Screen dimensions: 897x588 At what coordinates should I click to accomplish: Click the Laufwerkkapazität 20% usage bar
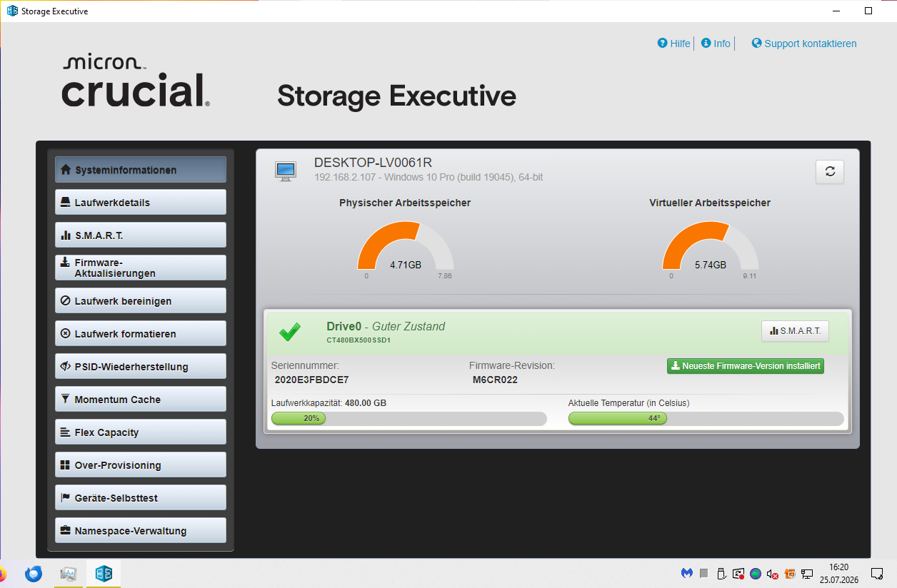click(409, 418)
